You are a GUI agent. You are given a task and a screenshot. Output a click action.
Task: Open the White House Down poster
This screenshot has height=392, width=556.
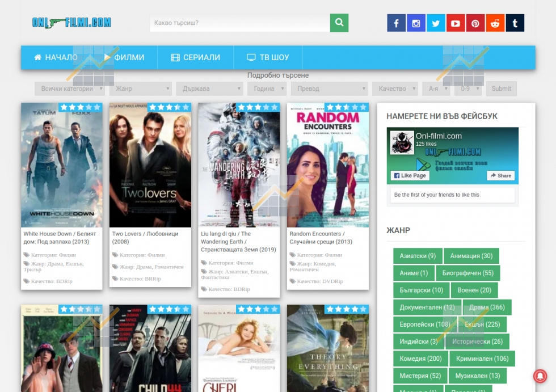tap(62, 165)
